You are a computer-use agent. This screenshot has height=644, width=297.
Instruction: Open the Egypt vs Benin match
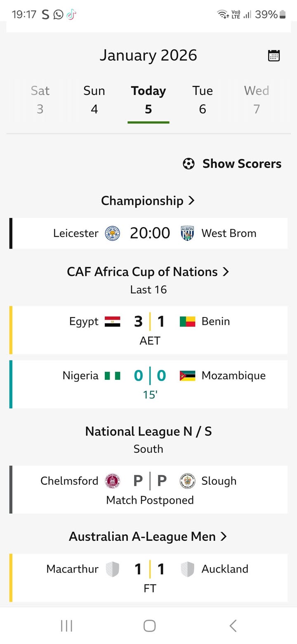click(149, 330)
